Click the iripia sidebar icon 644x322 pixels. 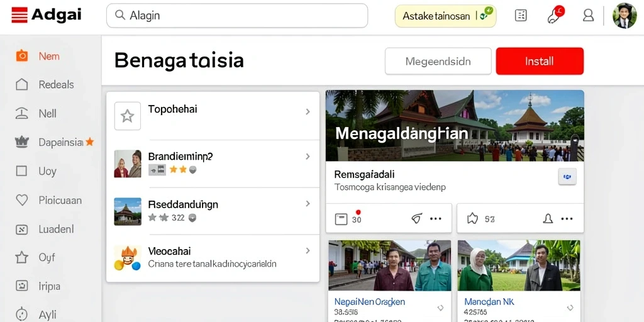coord(21,286)
